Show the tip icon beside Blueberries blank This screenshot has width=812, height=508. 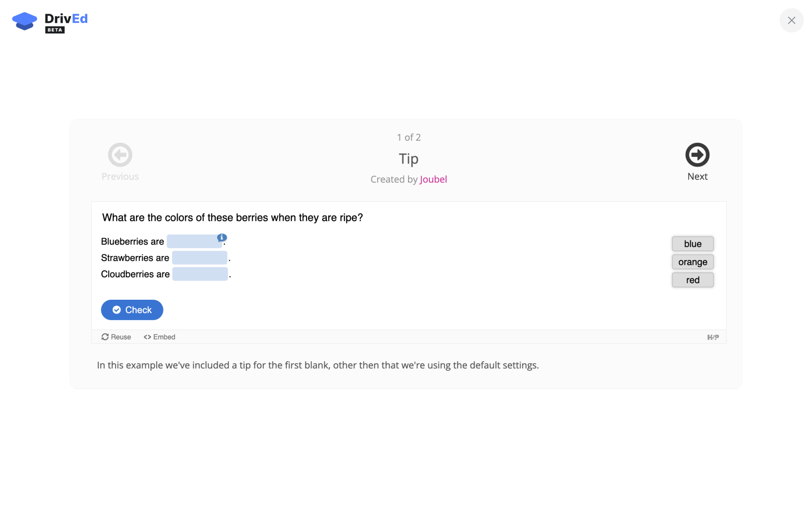(222, 237)
